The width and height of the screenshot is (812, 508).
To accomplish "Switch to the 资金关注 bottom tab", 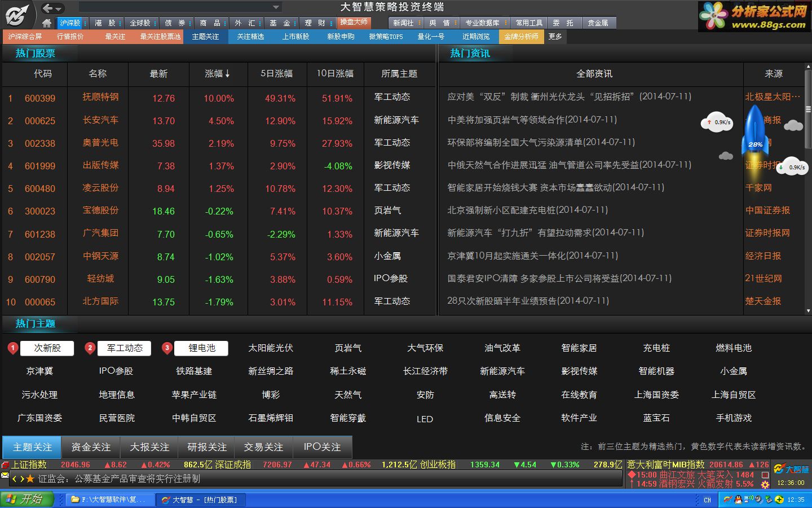I will coord(91,447).
